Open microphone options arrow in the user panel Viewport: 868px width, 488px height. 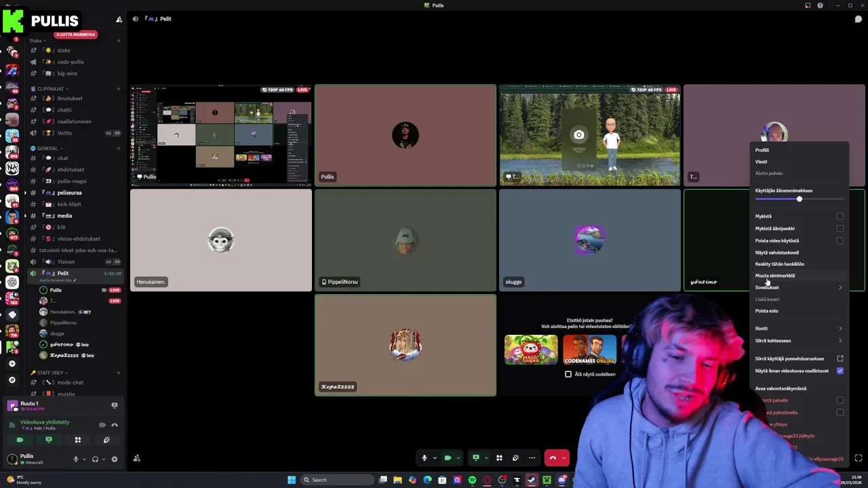(x=84, y=459)
